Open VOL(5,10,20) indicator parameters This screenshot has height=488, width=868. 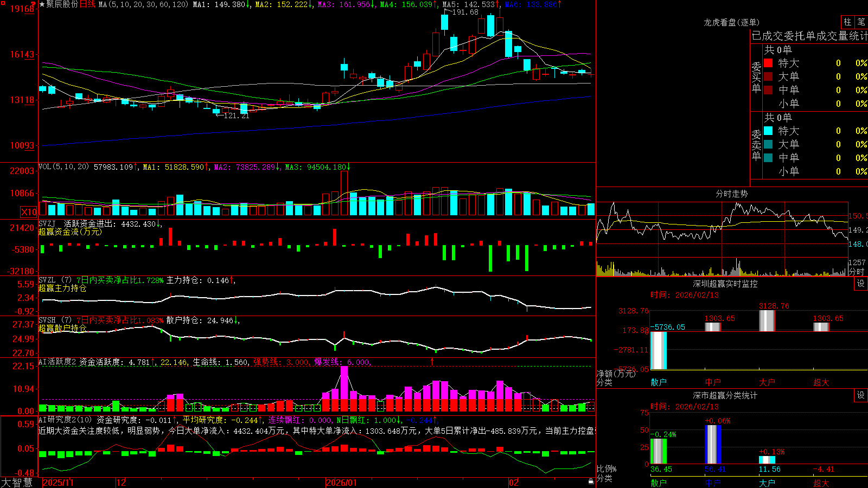click(x=63, y=167)
